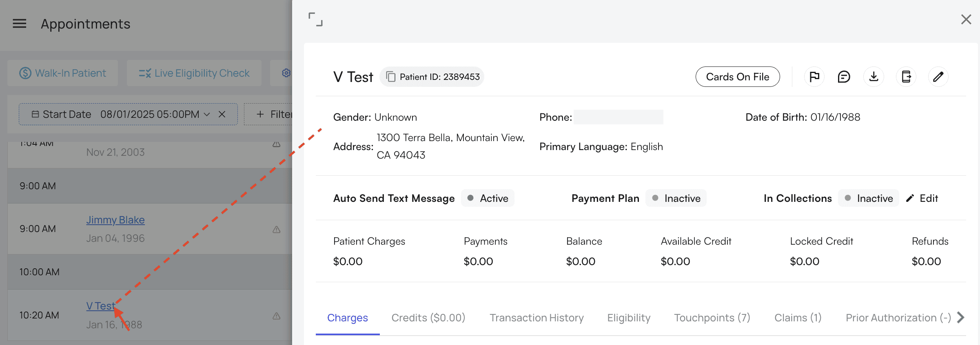Open the Jimmy Blake patient link
The width and height of the screenshot is (980, 345).
tap(115, 220)
